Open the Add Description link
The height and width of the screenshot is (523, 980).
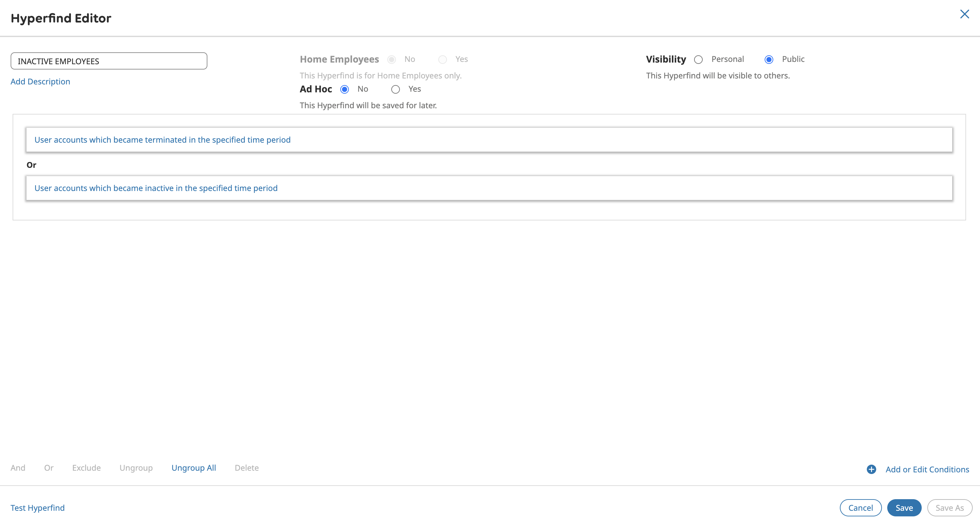(40, 81)
